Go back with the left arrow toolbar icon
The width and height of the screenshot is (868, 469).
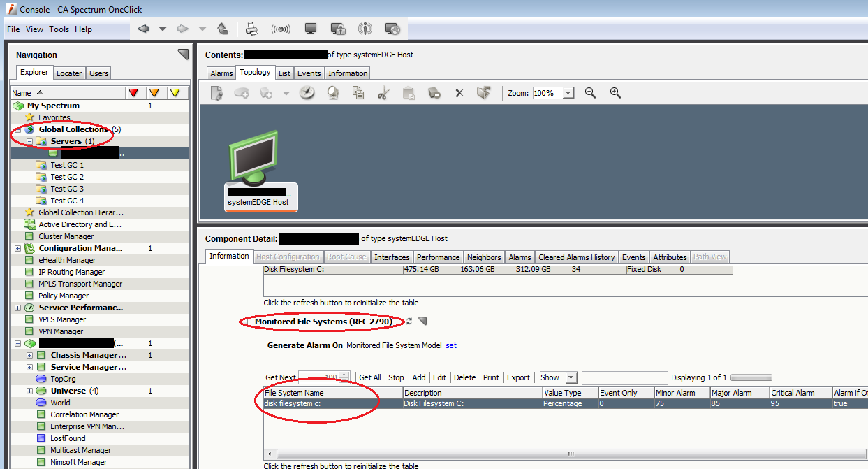[x=143, y=29]
